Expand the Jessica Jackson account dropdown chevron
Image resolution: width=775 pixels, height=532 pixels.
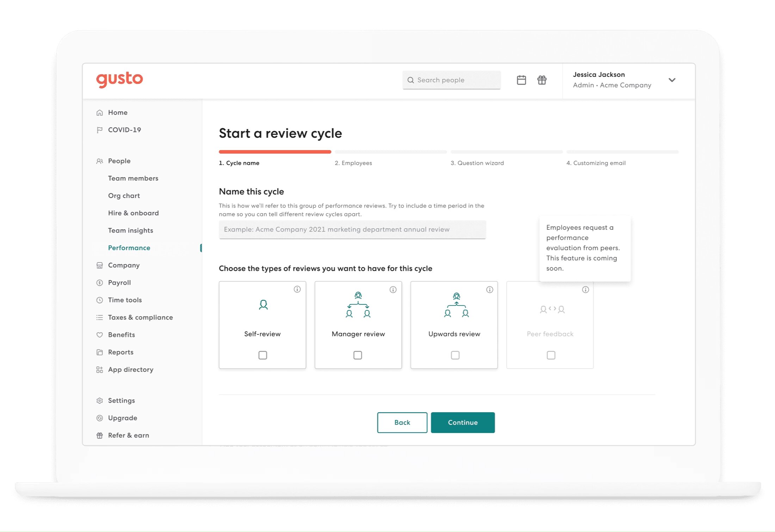pyautogui.click(x=672, y=80)
